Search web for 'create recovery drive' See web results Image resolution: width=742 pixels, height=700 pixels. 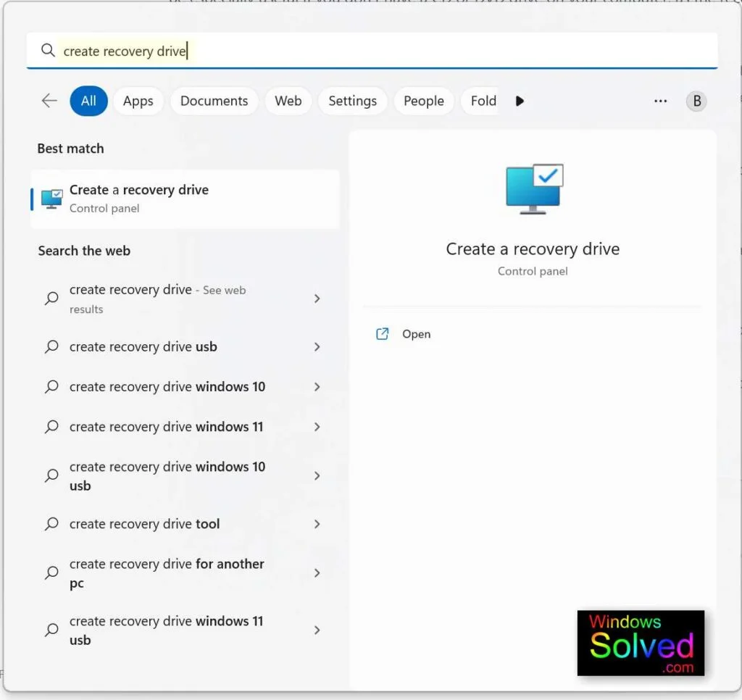click(x=185, y=299)
